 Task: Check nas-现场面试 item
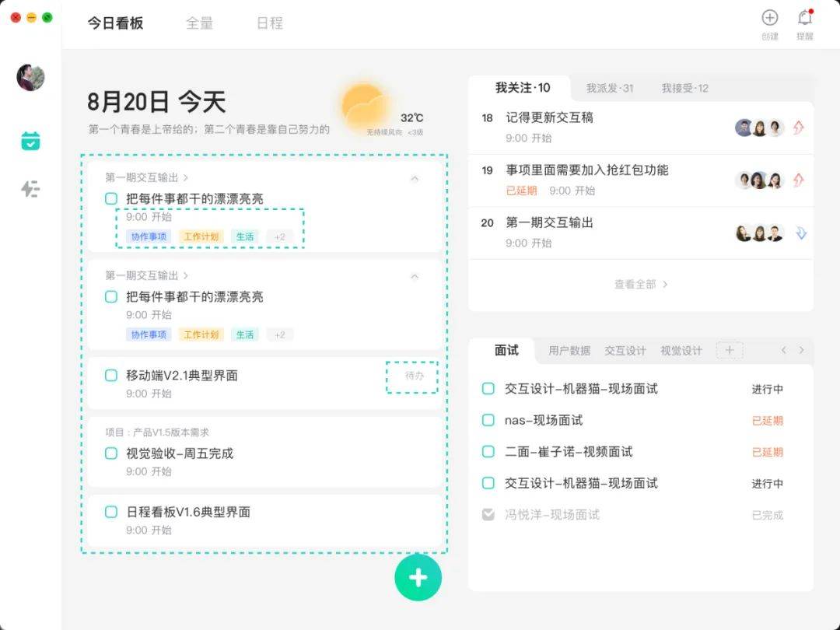[488, 420]
